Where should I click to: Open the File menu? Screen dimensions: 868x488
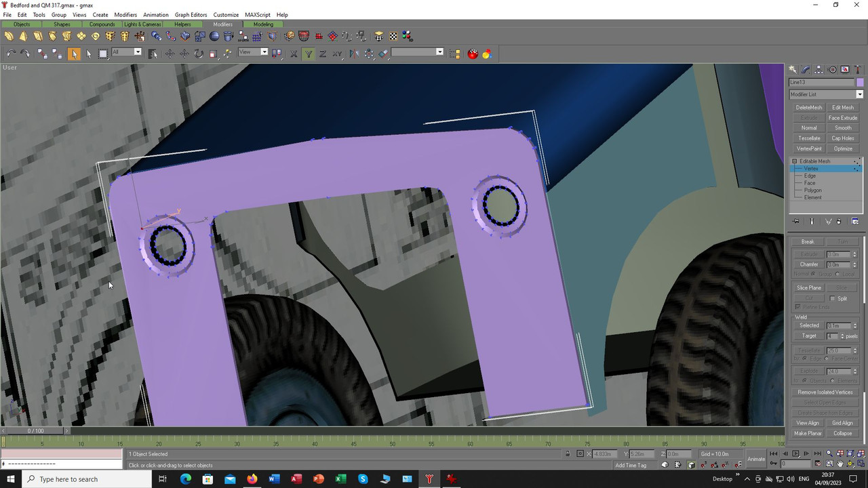7,14
